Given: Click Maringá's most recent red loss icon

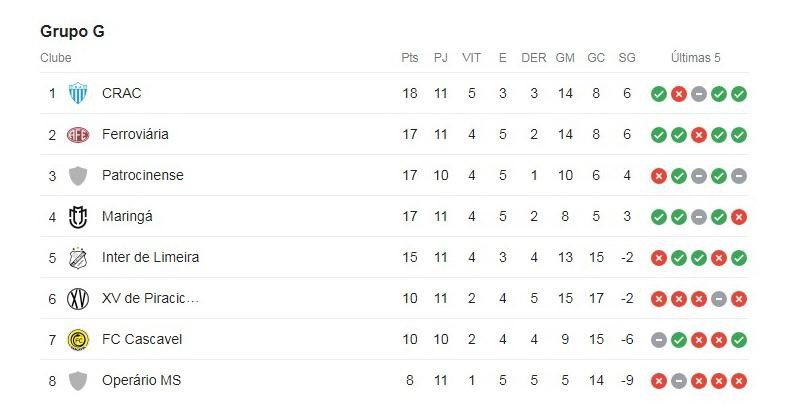Looking at the screenshot, I should coord(739,217).
